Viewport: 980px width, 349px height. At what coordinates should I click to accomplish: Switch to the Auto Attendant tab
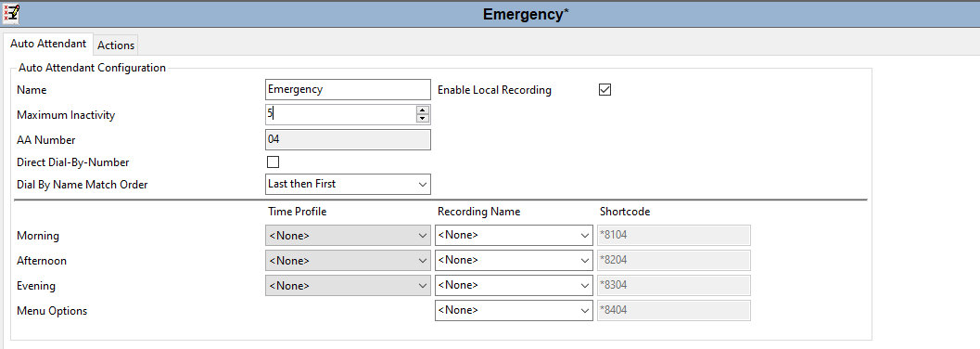(48, 44)
